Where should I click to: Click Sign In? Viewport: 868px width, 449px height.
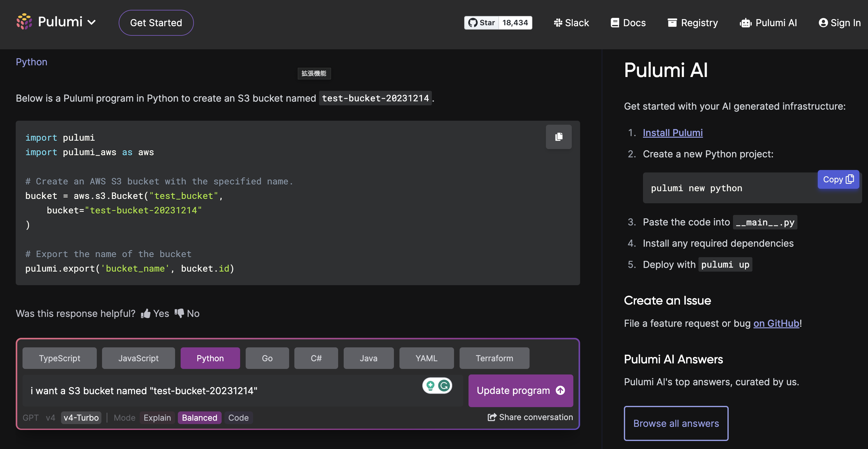[x=840, y=22]
